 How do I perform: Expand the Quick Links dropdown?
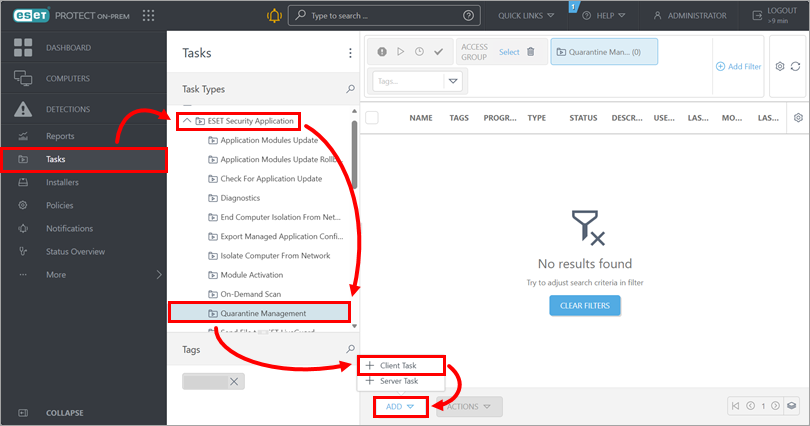coord(526,16)
